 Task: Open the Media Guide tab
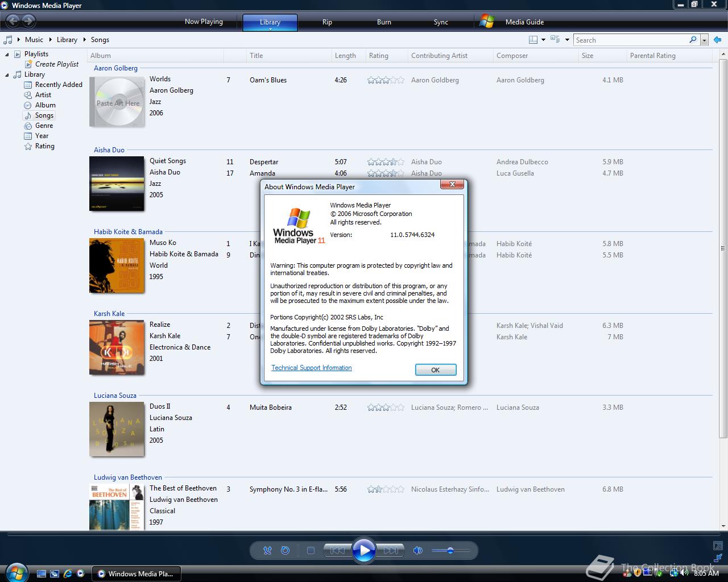click(524, 22)
